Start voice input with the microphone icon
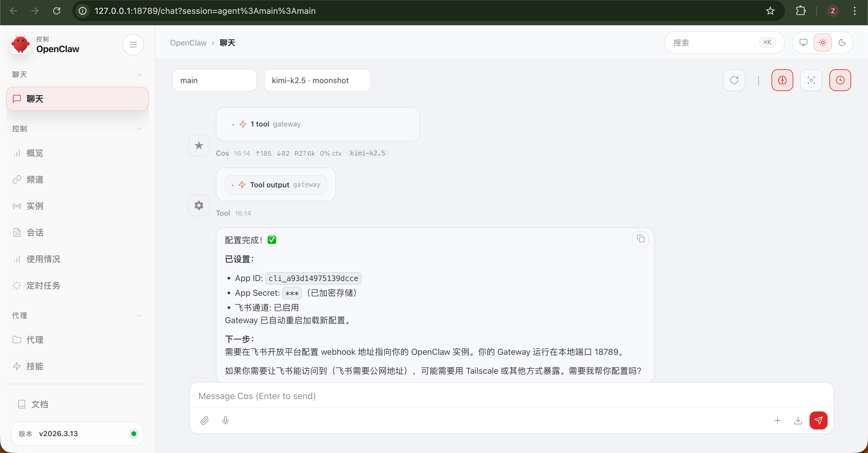 [x=225, y=420]
